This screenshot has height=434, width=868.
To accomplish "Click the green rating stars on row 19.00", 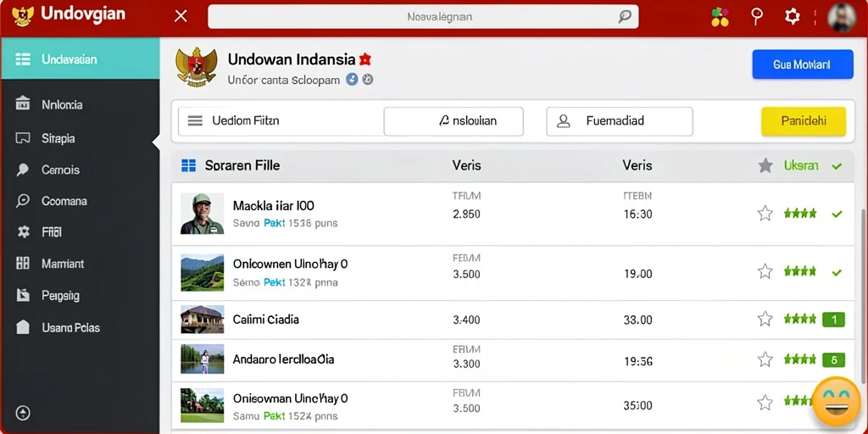I will [800, 271].
